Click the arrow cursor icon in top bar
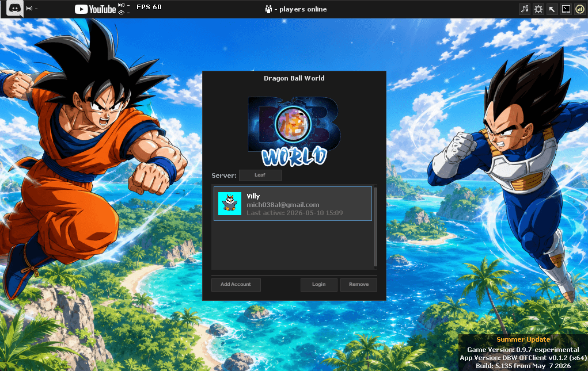The height and width of the screenshot is (371, 588). point(552,9)
